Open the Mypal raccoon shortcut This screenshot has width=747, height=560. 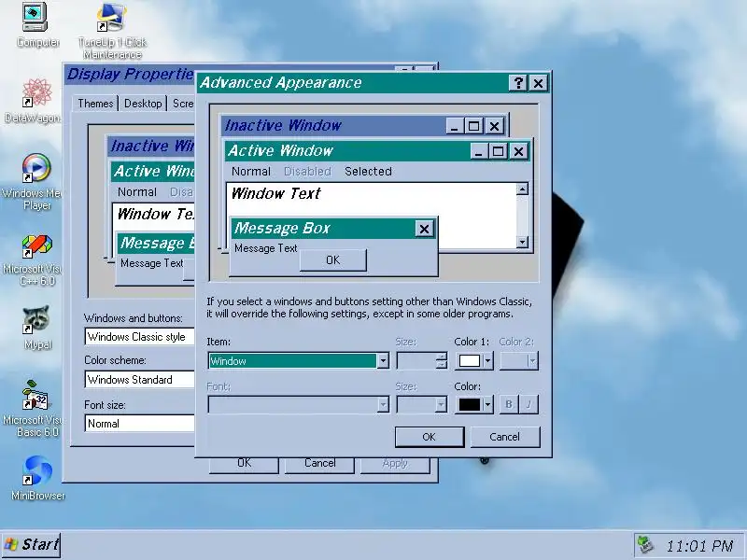[37, 328]
